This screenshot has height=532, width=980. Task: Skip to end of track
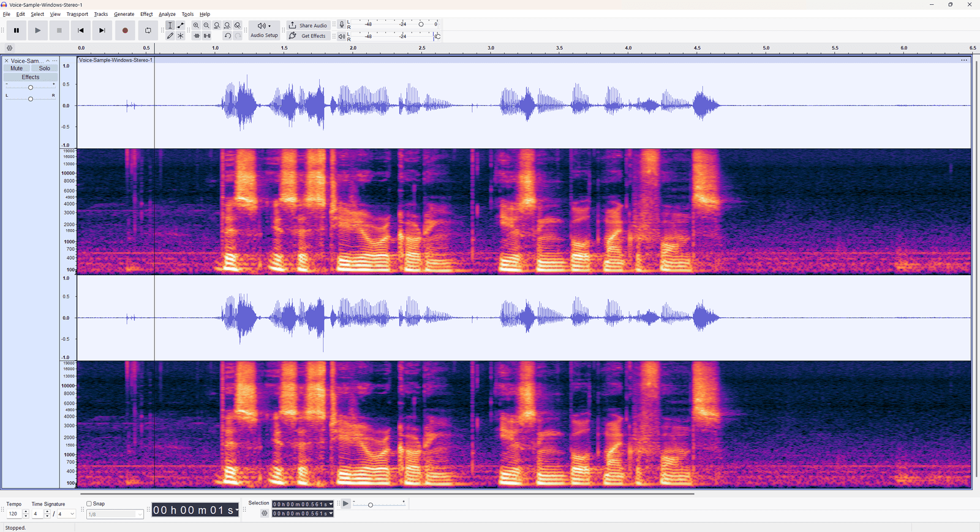(x=102, y=31)
